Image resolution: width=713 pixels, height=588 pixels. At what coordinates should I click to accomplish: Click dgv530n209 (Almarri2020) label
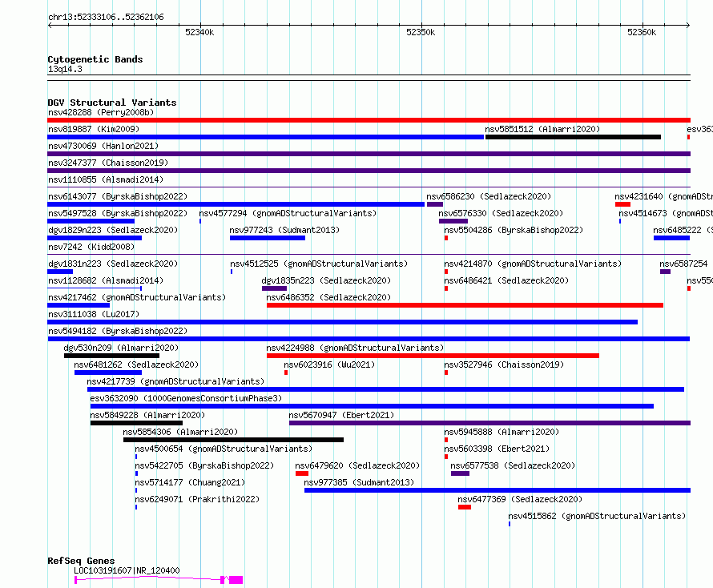pos(121,348)
